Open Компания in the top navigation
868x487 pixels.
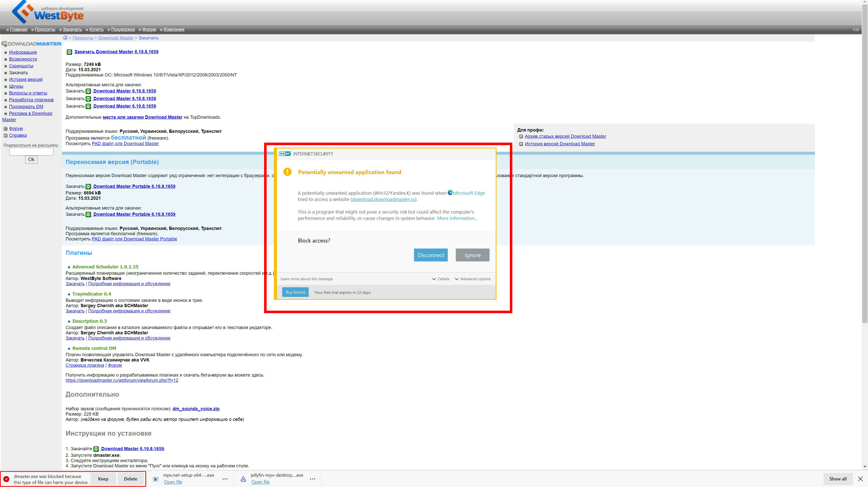click(x=174, y=29)
